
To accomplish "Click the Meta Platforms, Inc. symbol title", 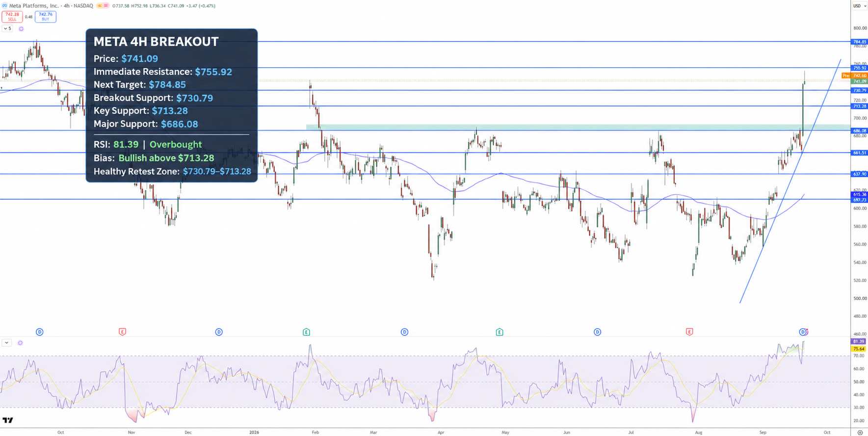I will [34, 6].
